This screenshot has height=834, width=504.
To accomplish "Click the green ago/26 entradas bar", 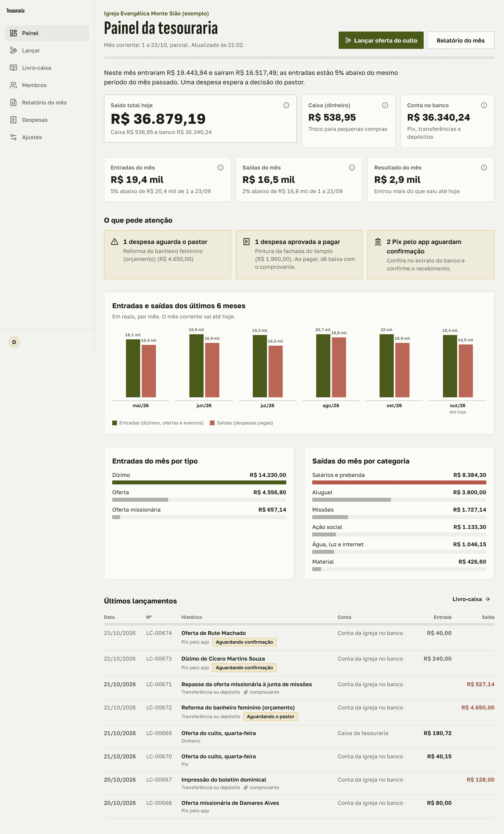I will [x=323, y=366].
